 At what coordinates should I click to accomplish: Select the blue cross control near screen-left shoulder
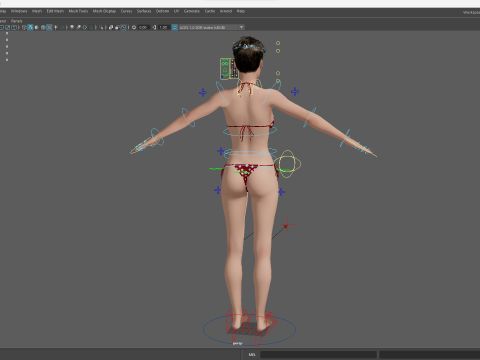pos(203,92)
